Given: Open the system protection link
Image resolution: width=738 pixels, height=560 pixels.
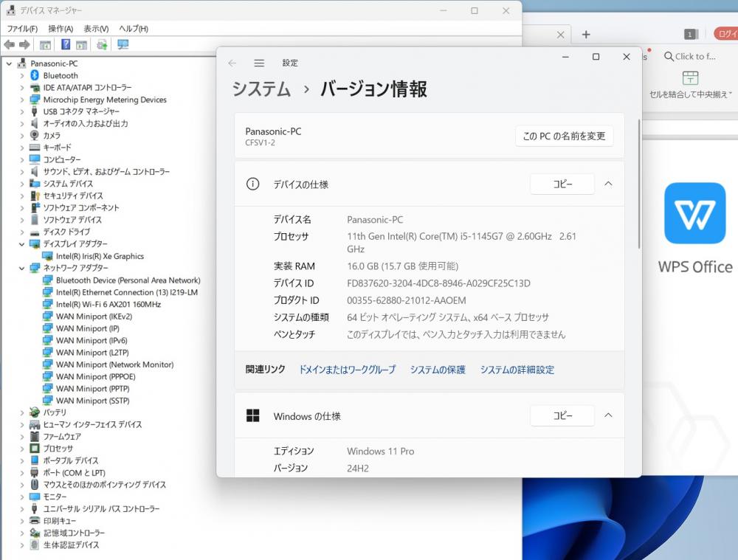Looking at the screenshot, I should tap(437, 370).
